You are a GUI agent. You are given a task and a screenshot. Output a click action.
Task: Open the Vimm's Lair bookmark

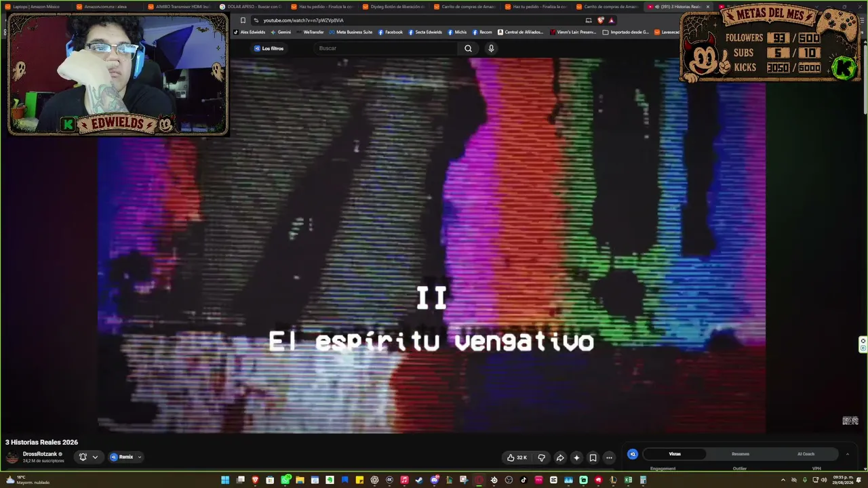pyautogui.click(x=574, y=32)
